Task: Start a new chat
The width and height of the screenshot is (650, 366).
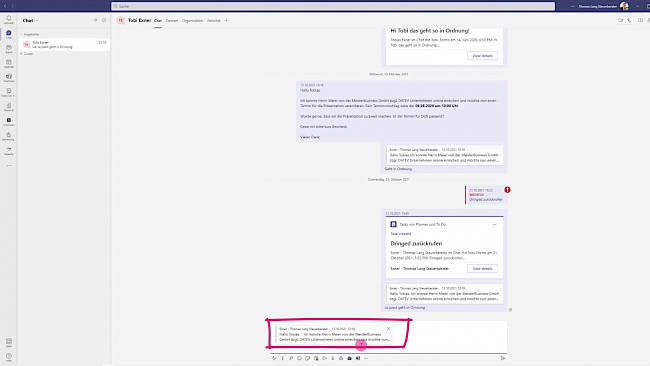Action: coord(104,20)
